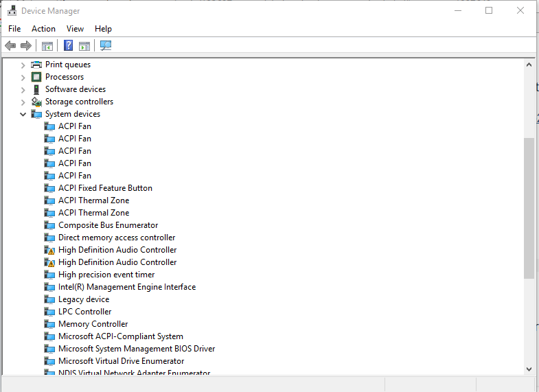Click the Storage controllers icon

pos(36,102)
